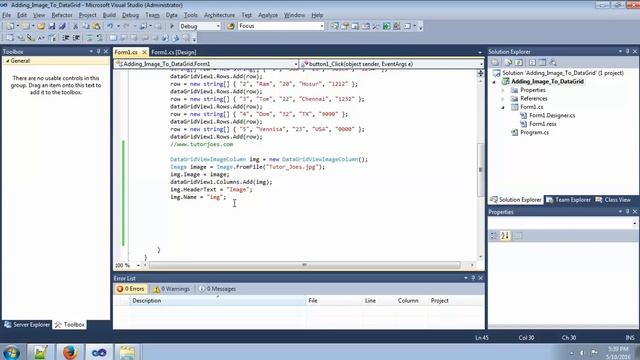Switch to the Form1.cs [Design] tab
This screenshot has height=360, width=640.
coord(174,52)
